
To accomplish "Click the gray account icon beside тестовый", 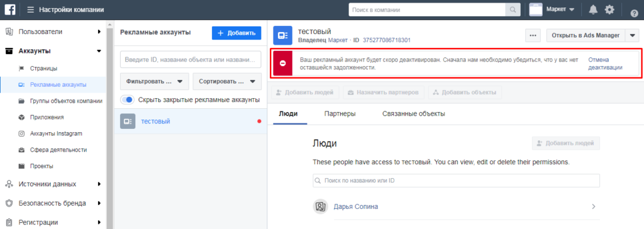I will click(128, 121).
